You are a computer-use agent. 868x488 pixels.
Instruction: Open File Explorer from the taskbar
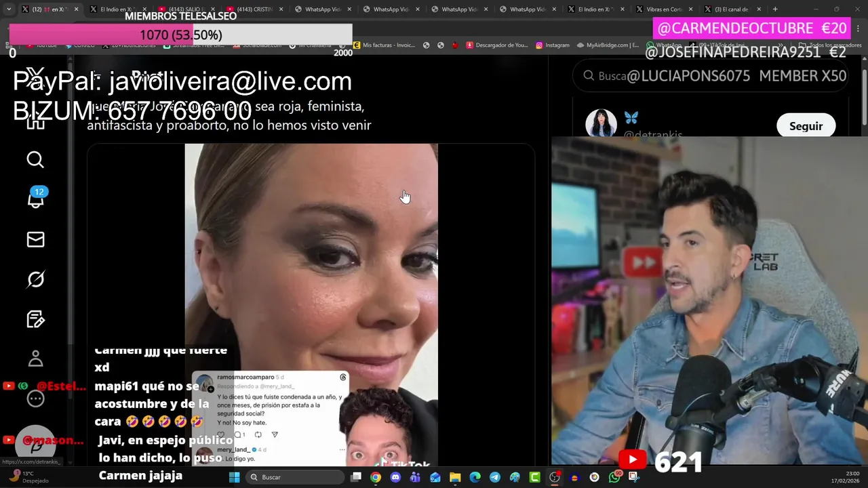(455, 477)
